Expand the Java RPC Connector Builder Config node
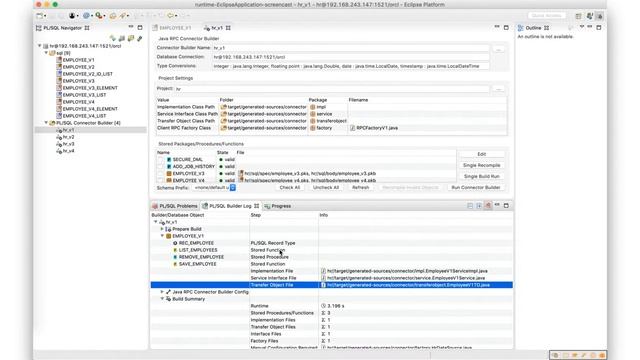The height and width of the screenshot is (360, 640). 162,292
